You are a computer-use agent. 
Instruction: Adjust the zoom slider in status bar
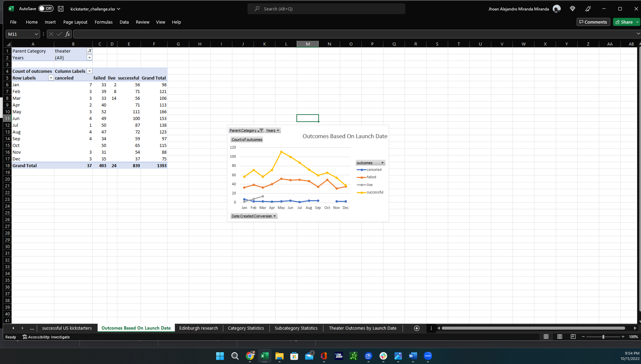tap(603, 337)
